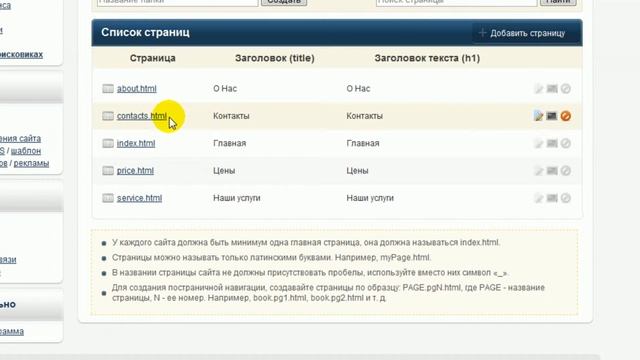Click the pencil edit icon for index.html
This screenshot has width=640, height=360.
click(539, 143)
